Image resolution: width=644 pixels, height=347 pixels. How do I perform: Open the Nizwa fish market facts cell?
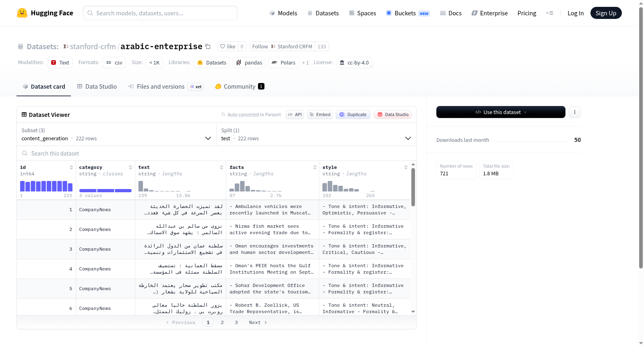(272, 229)
